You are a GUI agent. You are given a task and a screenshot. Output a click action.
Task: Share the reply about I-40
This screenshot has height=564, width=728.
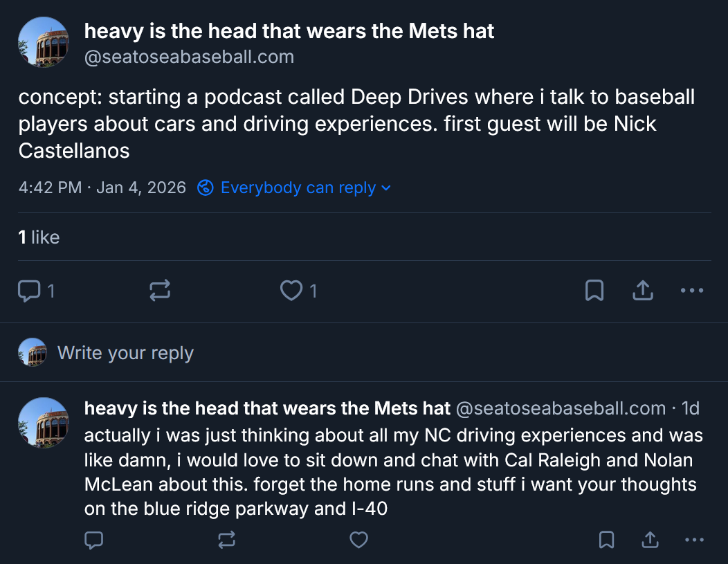(650, 540)
